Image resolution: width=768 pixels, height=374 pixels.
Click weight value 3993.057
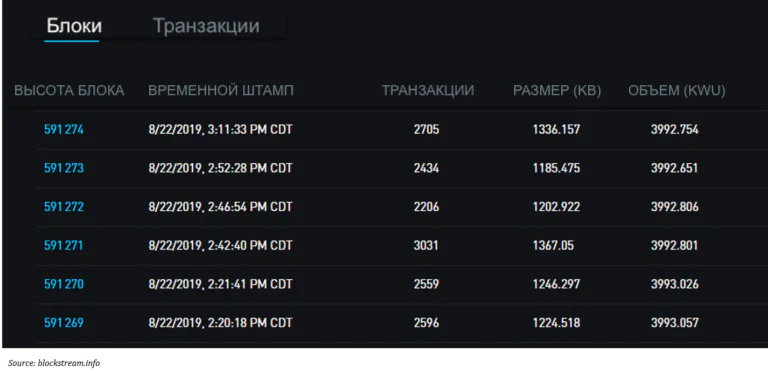click(674, 323)
